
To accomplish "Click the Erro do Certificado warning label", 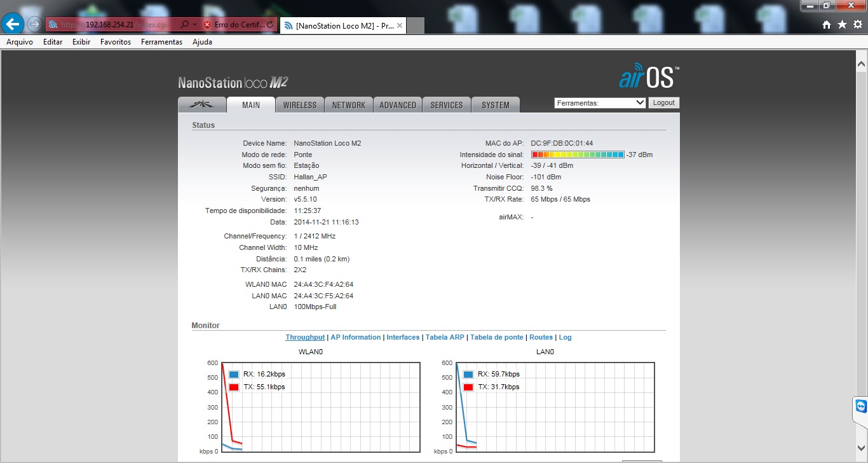I will [x=238, y=25].
